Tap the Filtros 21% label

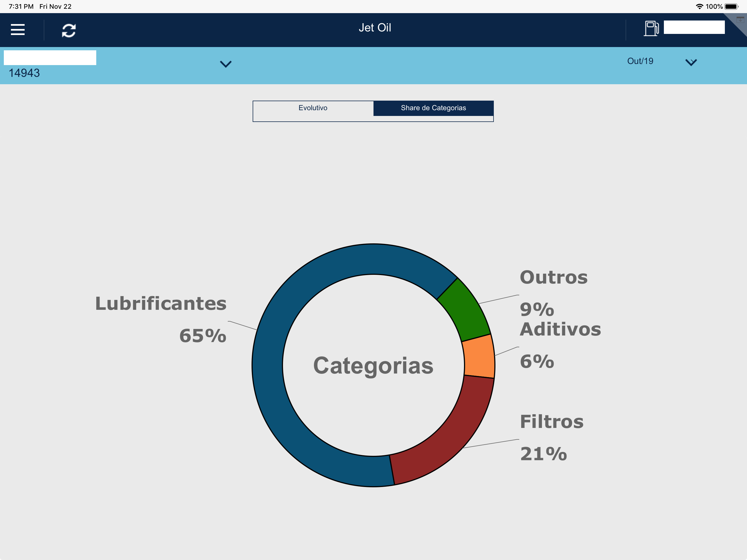(551, 437)
